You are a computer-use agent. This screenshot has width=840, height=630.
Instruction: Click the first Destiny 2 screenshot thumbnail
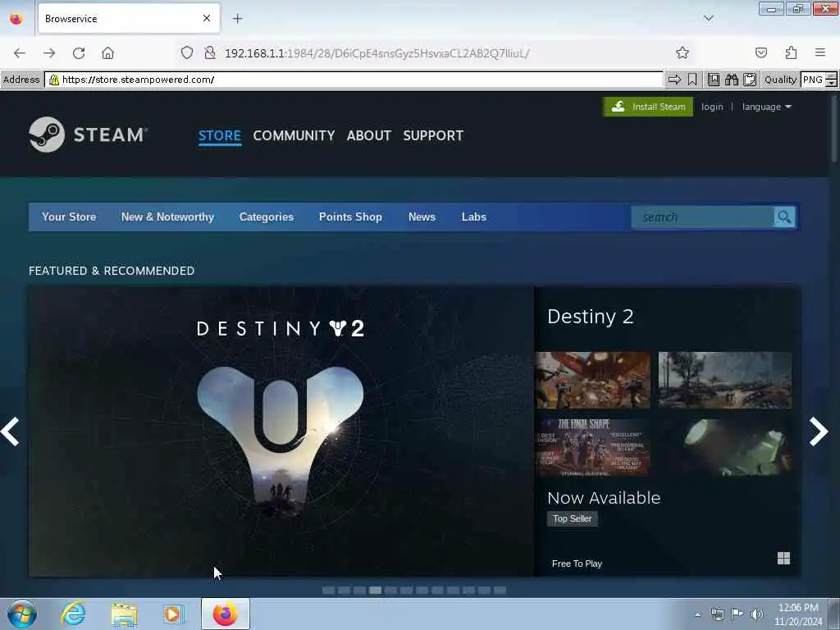[x=593, y=380]
